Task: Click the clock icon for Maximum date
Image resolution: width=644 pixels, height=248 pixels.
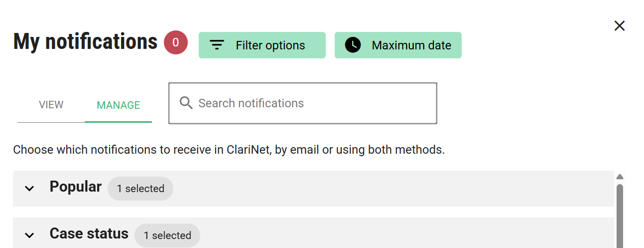Action: [x=353, y=45]
